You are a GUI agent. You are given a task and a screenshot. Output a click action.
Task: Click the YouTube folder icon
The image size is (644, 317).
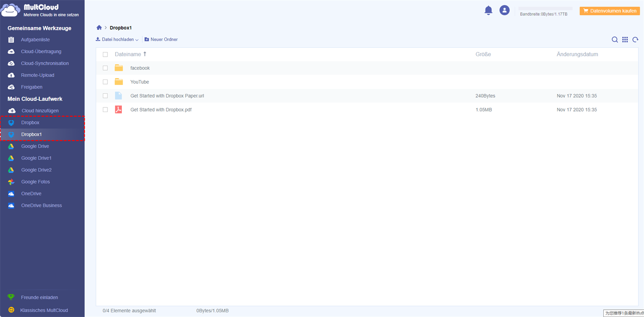click(119, 82)
